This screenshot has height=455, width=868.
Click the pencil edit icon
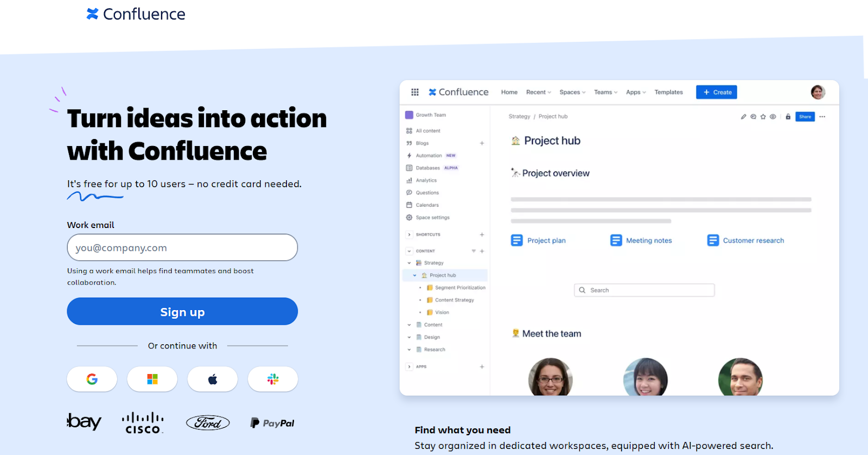click(x=744, y=117)
